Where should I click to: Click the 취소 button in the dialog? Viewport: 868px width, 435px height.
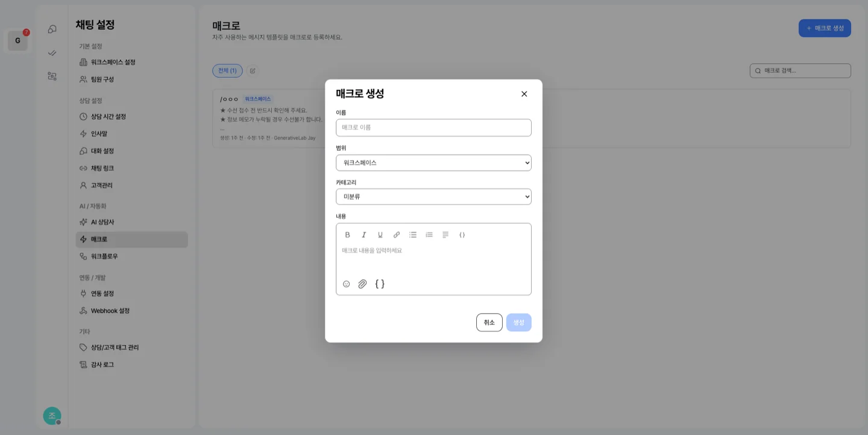[x=489, y=322]
